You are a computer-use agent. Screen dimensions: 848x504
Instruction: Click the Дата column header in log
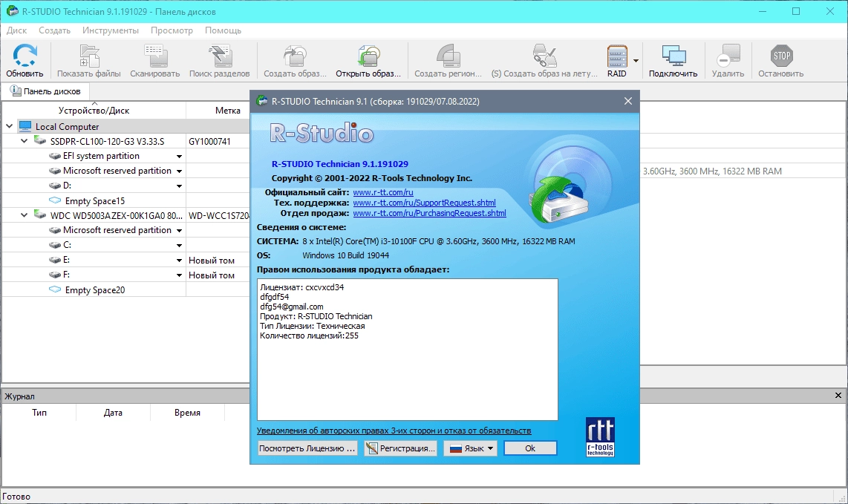tap(113, 413)
